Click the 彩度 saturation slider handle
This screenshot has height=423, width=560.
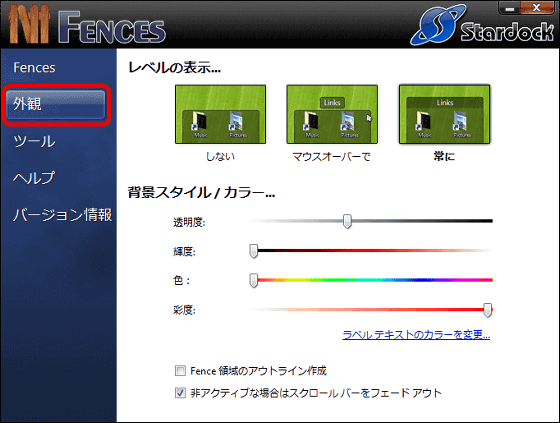(x=488, y=310)
